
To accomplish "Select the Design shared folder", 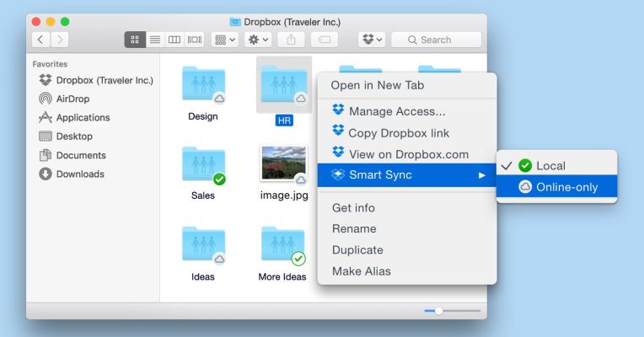I will 203,83.
